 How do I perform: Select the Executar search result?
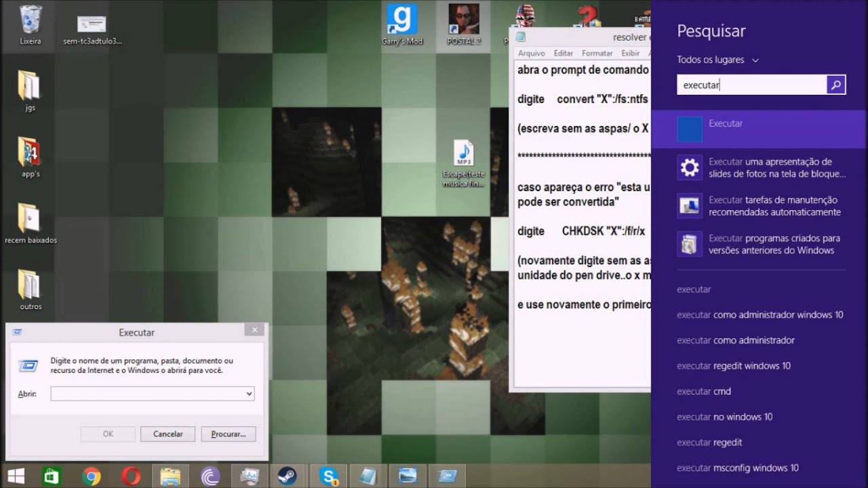[759, 129]
